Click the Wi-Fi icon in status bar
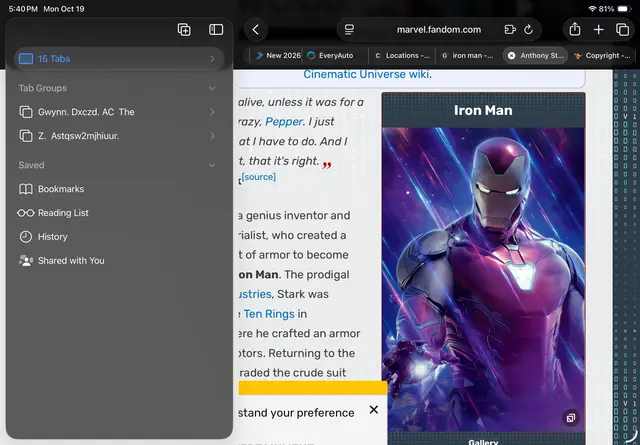 click(x=592, y=9)
